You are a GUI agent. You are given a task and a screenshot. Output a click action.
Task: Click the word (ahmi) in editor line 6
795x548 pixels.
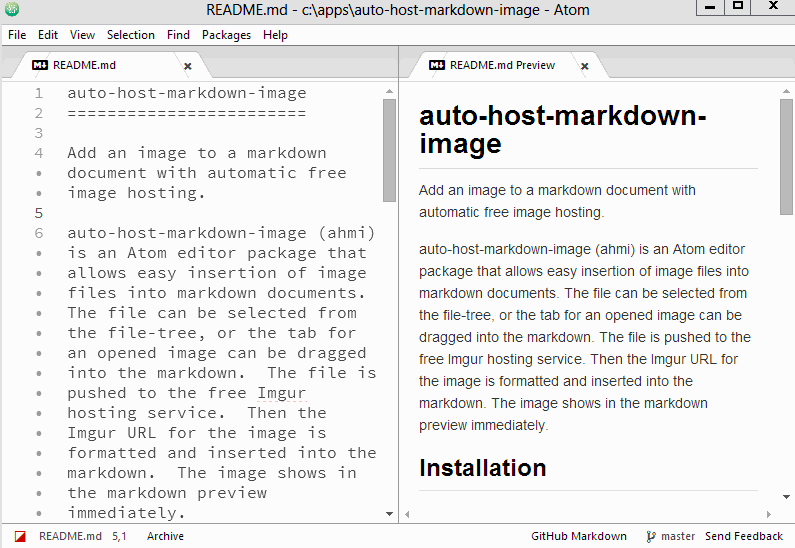click(x=347, y=233)
